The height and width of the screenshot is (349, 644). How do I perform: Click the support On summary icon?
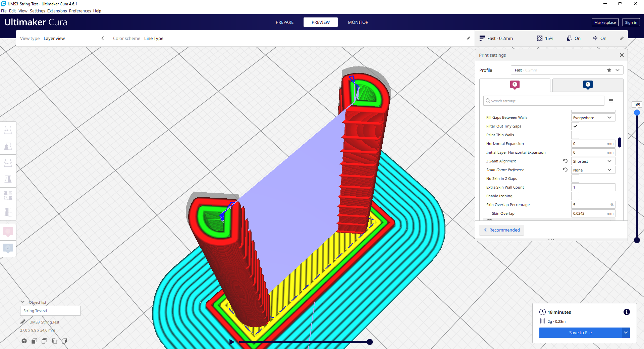click(569, 38)
